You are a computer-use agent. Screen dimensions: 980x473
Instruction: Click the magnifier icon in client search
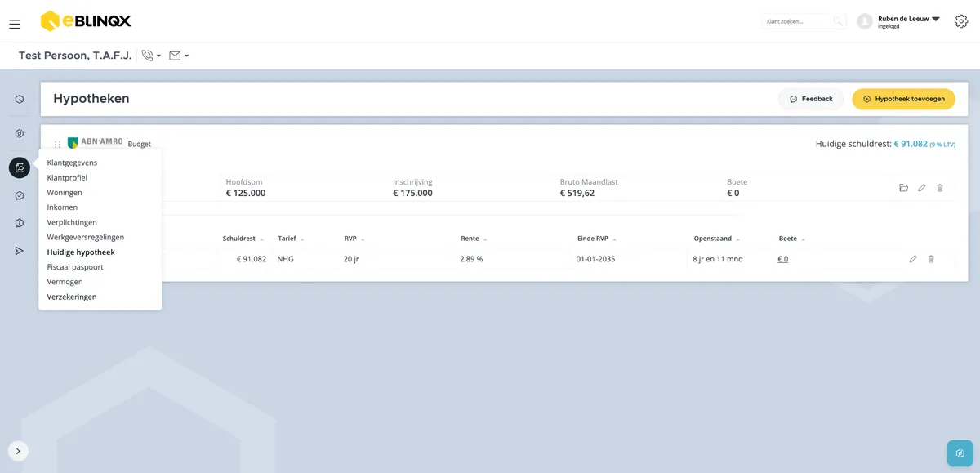click(838, 21)
